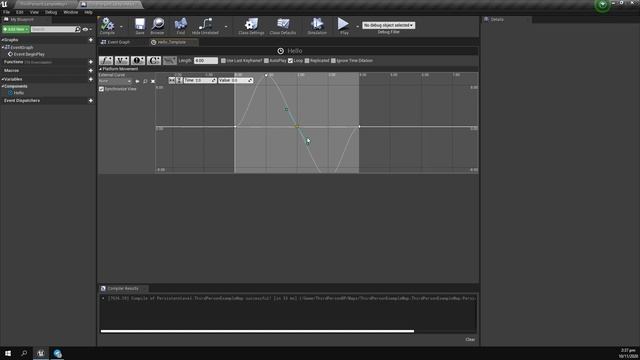Open the External Curve None dropdown
The height and width of the screenshot is (360, 640).
click(115, 81)
